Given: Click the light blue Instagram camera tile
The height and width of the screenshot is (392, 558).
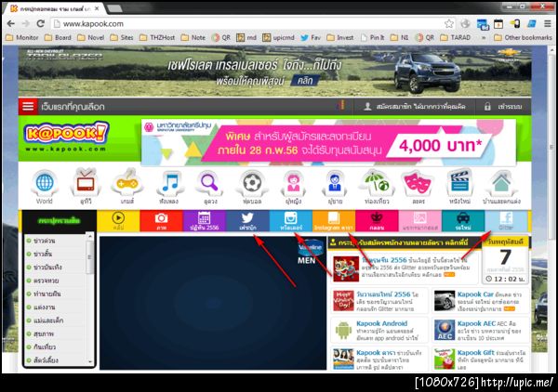Looking at the screenshot, I should [291, 221].
